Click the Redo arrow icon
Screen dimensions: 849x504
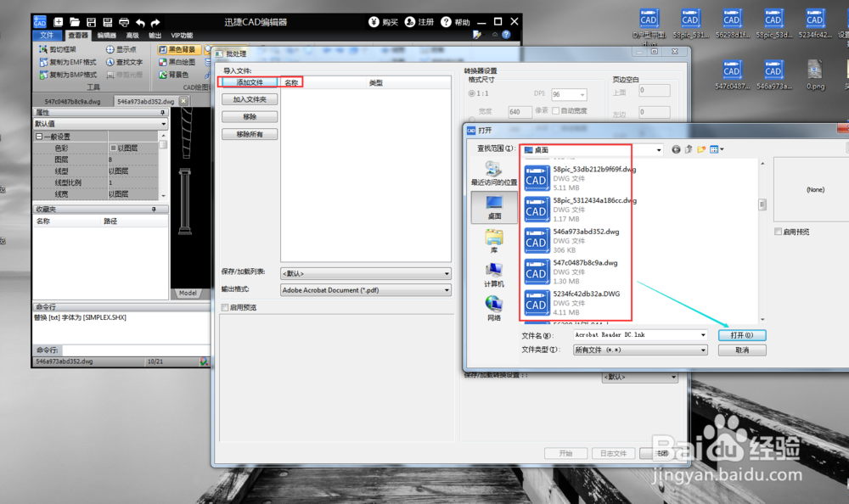pos(155,22)
